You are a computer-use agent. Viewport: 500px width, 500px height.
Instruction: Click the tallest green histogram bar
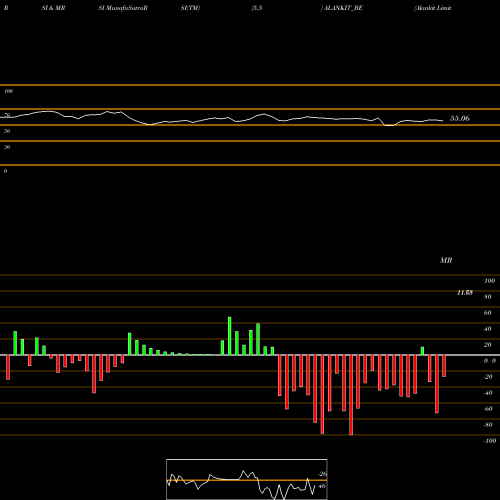pos(229,336)
